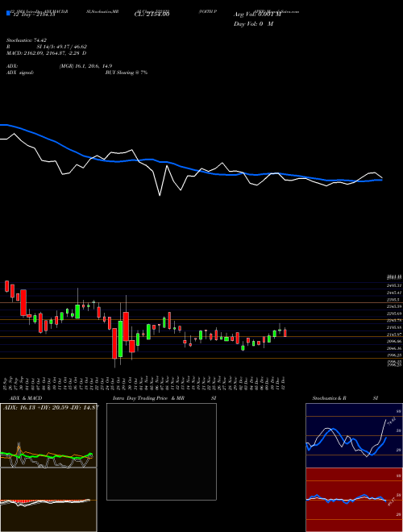Click the right end of the blue SMA line
403x532 pixels.
(x=381, y=181)
